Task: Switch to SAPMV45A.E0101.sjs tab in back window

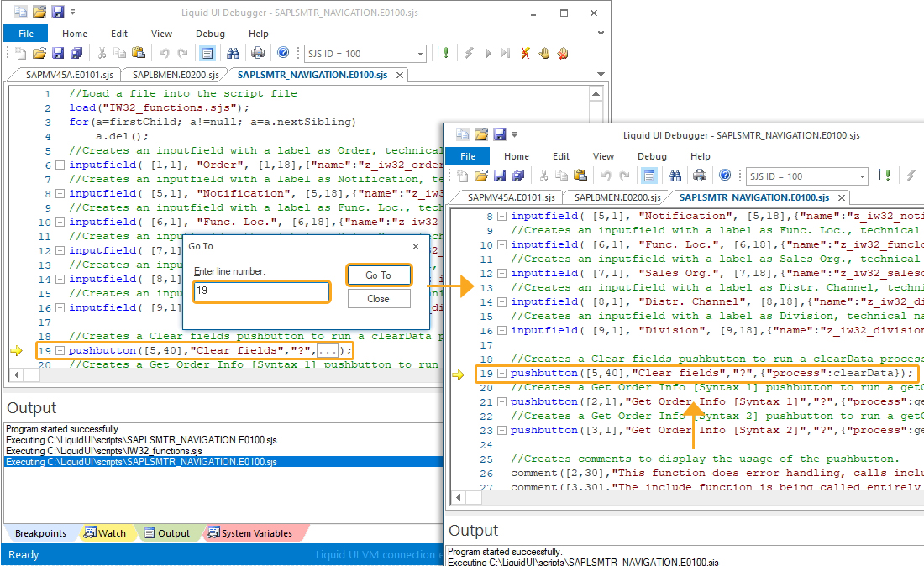Action: (70, 75)
